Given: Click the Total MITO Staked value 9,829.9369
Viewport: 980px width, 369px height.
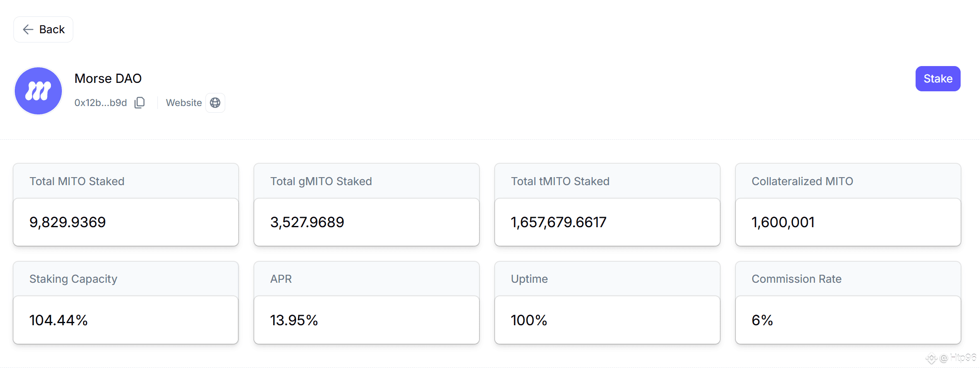Looking at the screenshot, I should coord(67,222).
